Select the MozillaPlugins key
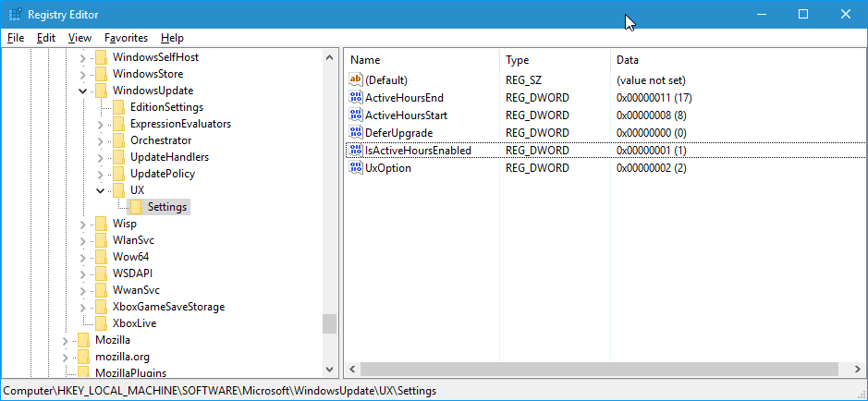The height and width of the screenshot is (401, 868). [130, 372]
